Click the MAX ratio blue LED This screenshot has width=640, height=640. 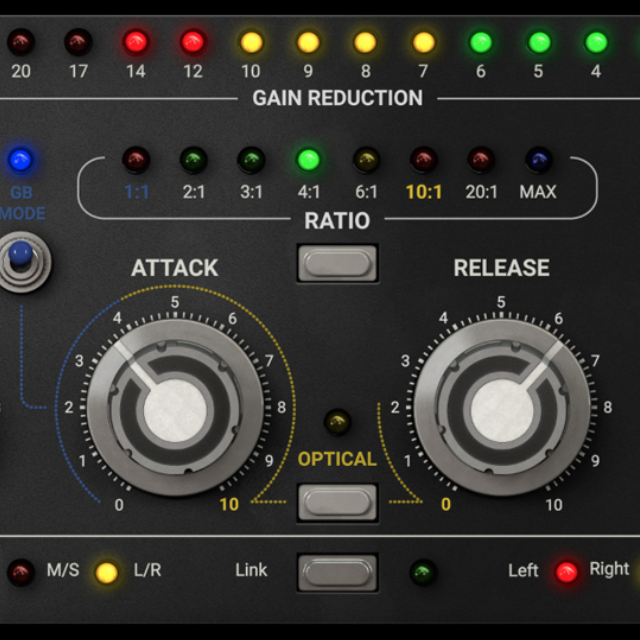(538, 159)
